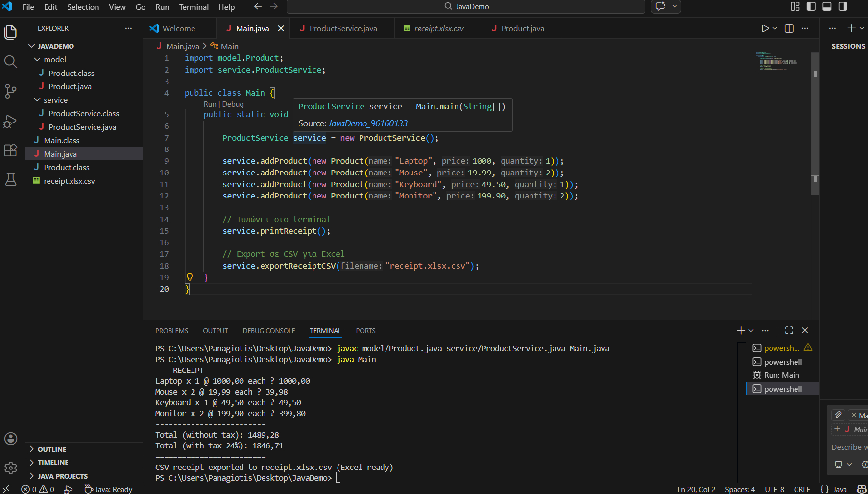Screen dimensions: 868x494
Task: Open the Run button dropdown arrow
Action: pos(775,28)
